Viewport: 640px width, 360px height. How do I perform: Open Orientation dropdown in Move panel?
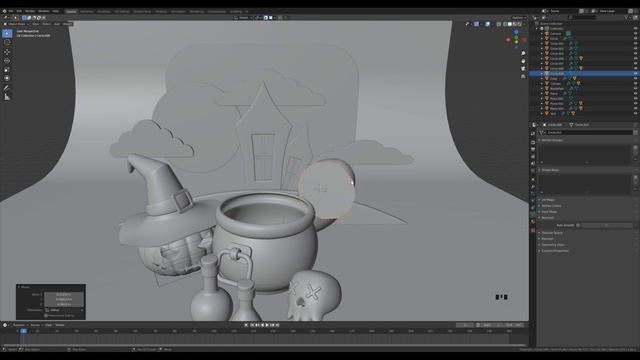click(65, 310)
